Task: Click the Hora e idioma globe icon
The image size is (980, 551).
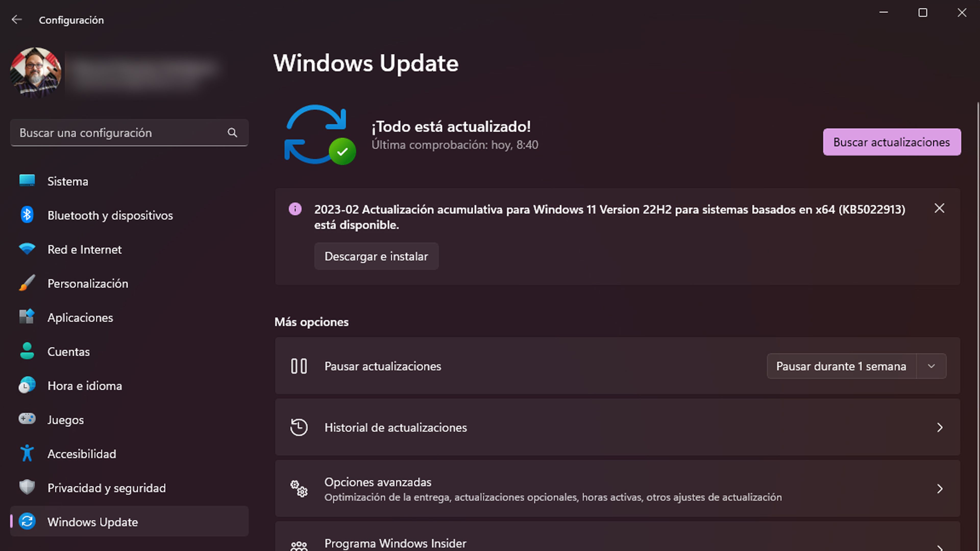Action: [27, 385]
